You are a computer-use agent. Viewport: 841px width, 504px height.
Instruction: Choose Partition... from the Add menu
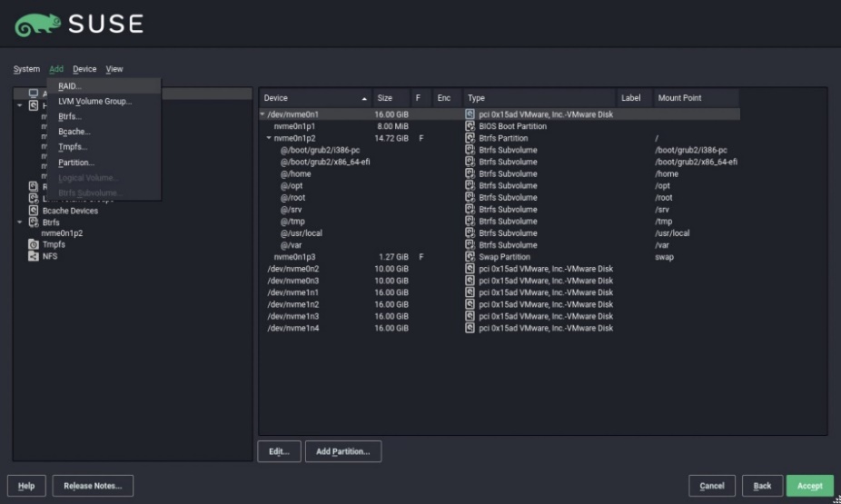coord(104,163)
